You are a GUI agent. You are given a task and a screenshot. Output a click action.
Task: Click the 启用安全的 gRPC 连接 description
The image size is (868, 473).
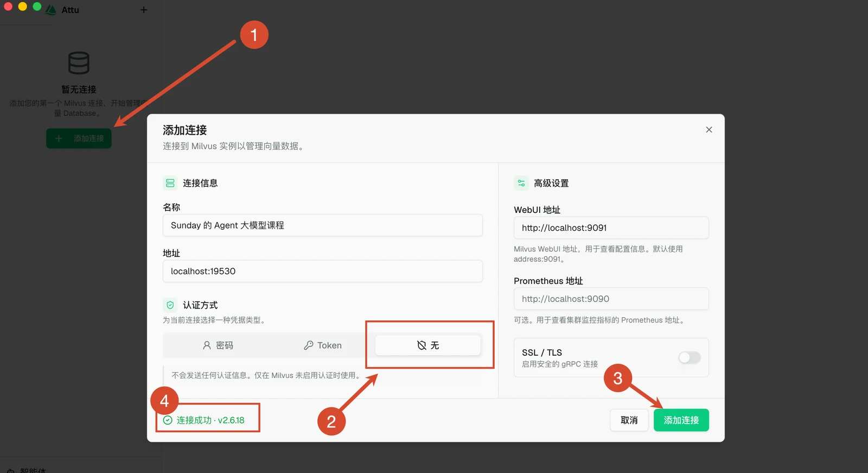click(560, 364)
